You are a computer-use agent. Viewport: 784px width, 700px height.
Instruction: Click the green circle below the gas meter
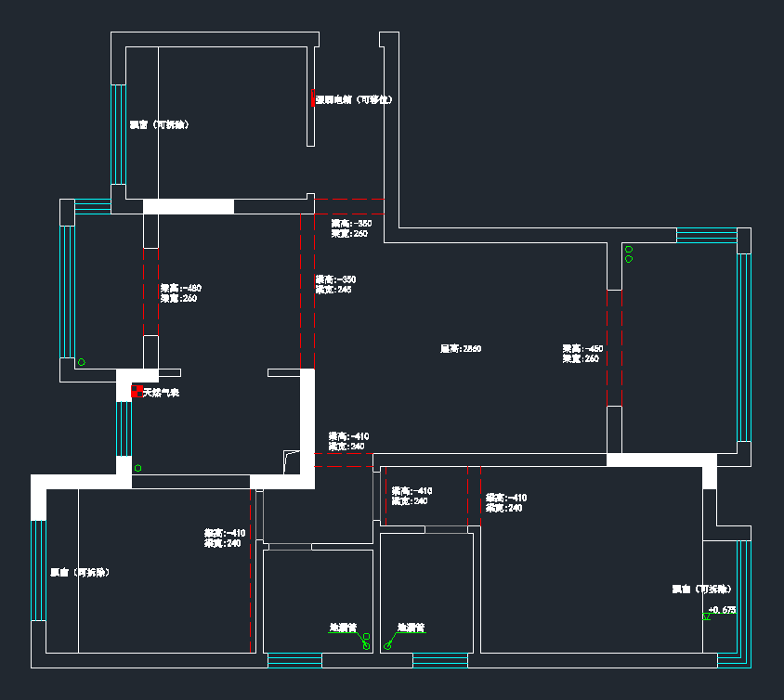click(137, 468)
